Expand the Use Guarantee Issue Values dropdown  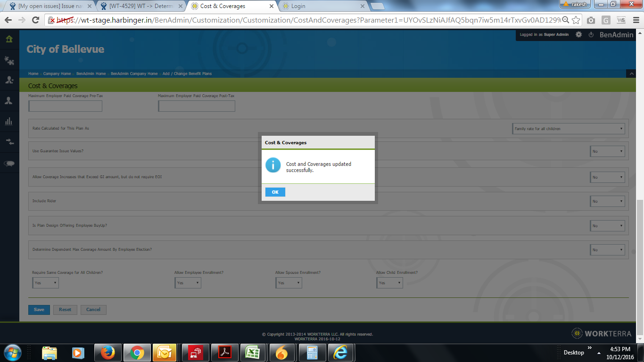tap(608, 151)
